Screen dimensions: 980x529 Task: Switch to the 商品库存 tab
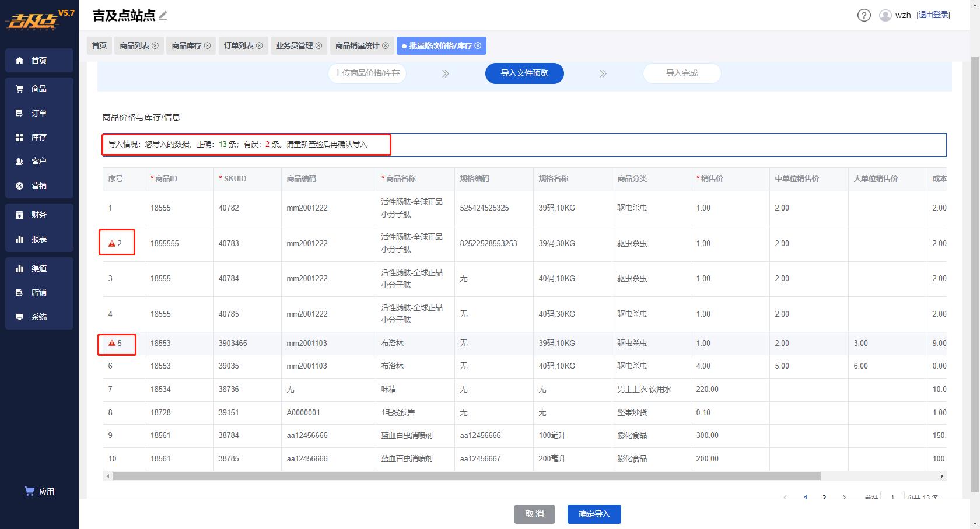[x=191, y=45]
